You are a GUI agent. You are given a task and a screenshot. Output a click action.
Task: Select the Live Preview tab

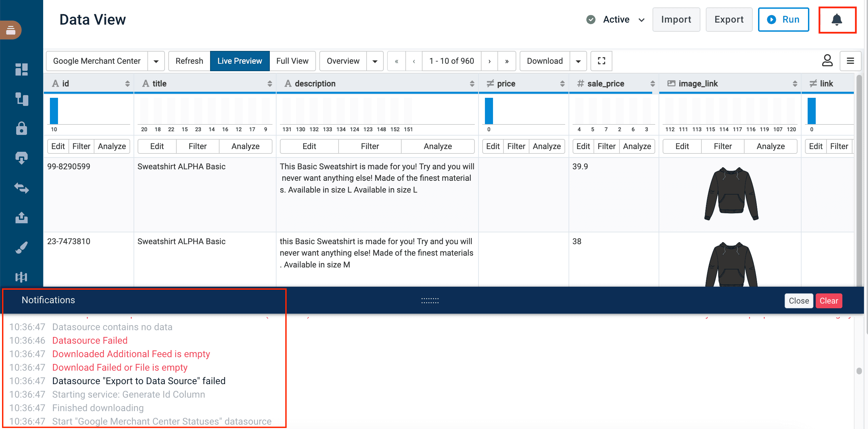pos(239,61)
